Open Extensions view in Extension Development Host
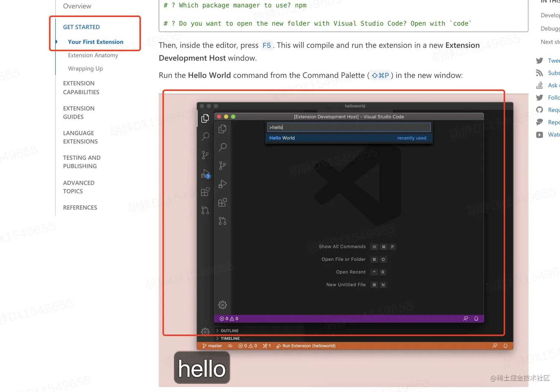Screen dimensions: 560x392 click(223, 203)
